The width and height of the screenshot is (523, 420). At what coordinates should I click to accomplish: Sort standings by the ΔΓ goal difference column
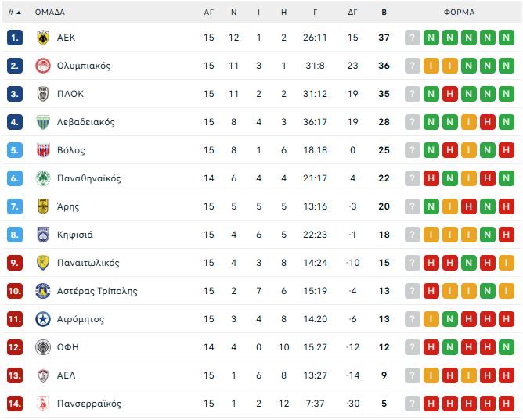pos(352,13)
